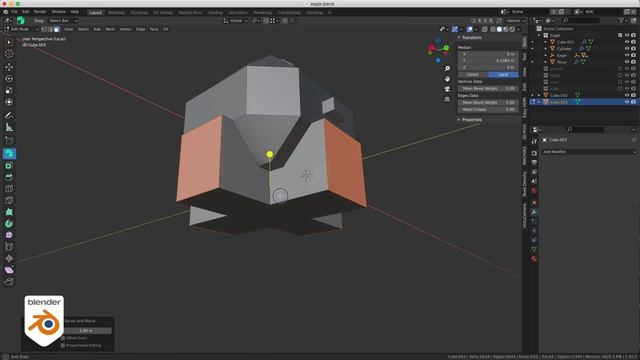
Task: Select the Poly Build tool
Action: tap(9, 212)
